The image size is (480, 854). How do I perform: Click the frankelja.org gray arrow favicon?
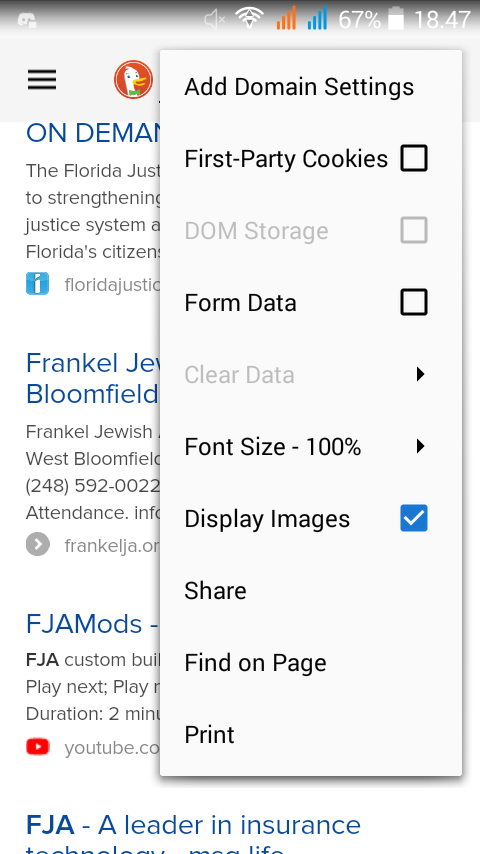(x=38, y=545)
